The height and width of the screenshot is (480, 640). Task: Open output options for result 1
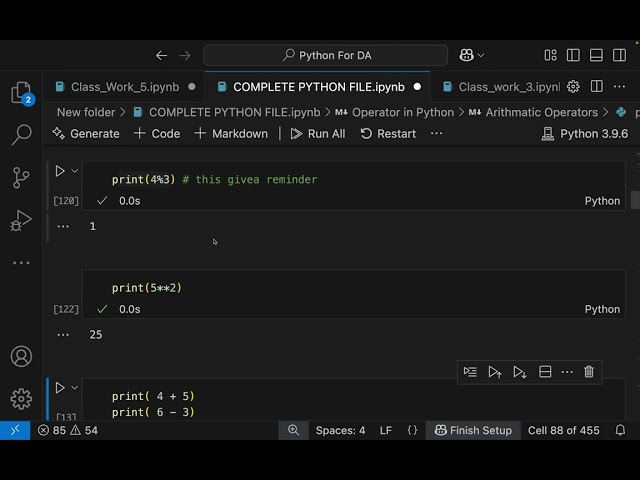(x=63, y=227)
